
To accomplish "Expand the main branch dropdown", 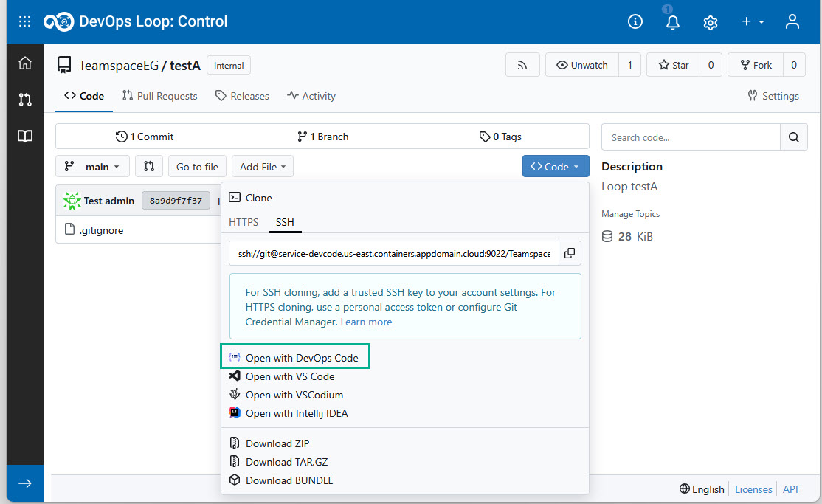I will (x=92, y=167).
